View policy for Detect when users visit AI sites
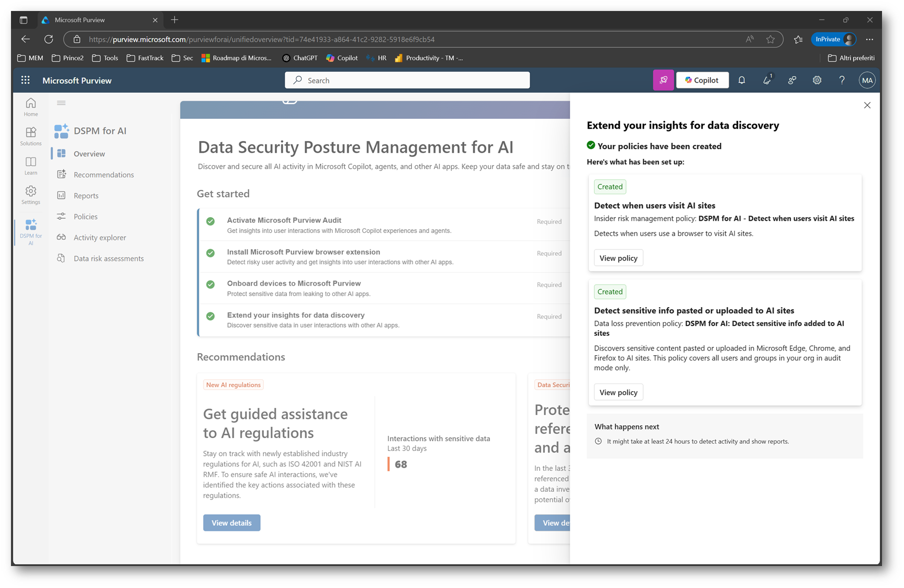The image size is (904, 588). (618, 258)
